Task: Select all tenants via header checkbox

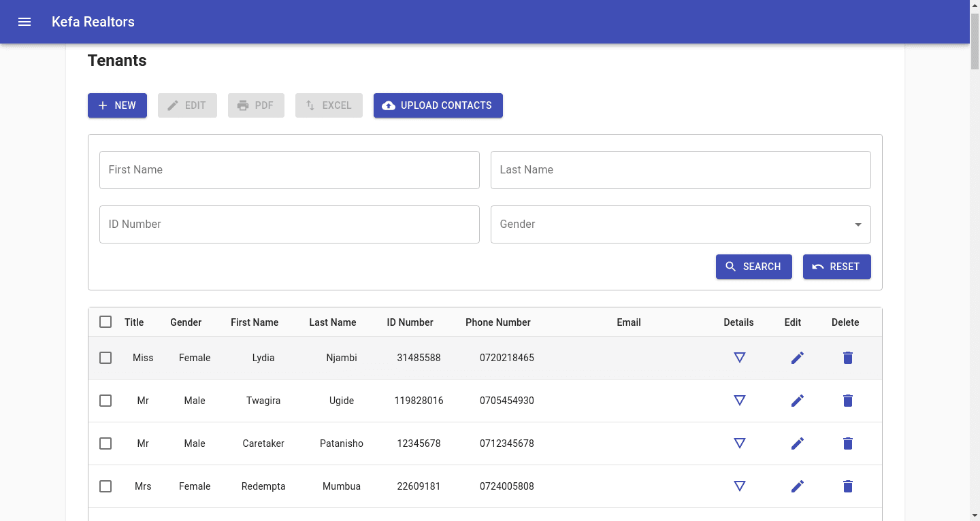Action: tap(105, 322)
